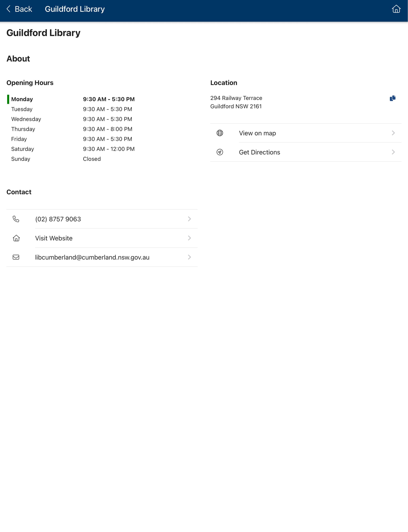Tap chevron on phone number row
Viewport: 408px width, 532px height.
(x=189, y=219)
